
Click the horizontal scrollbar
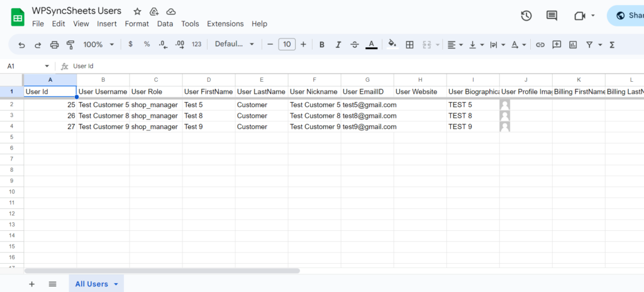coord(162,271)
